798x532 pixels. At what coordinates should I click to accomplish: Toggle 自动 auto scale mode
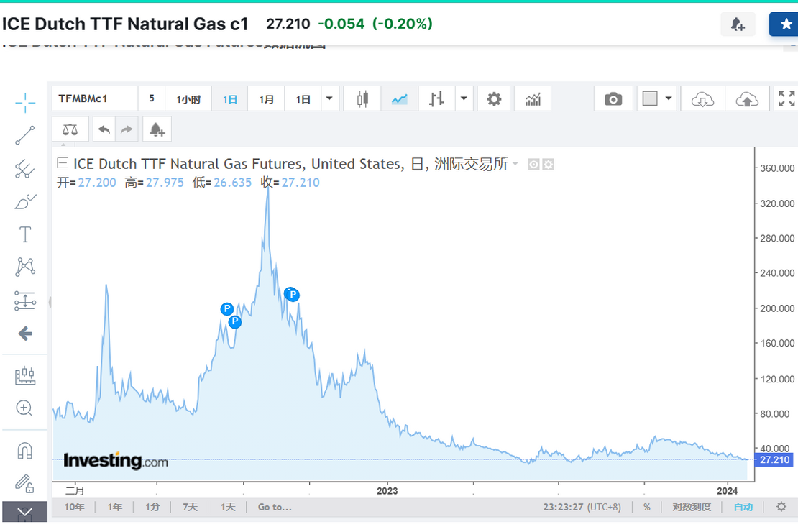click(x=743, y=507)
